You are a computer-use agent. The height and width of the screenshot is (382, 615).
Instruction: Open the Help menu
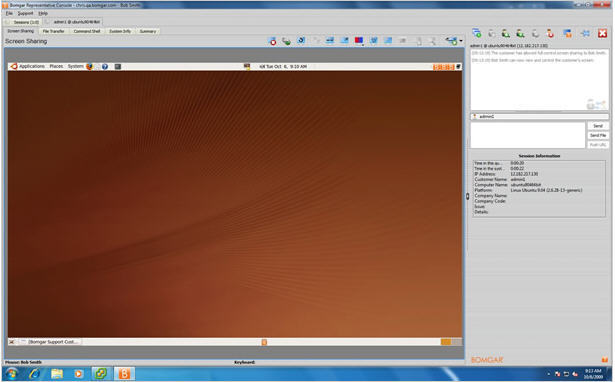coord(43,13)
